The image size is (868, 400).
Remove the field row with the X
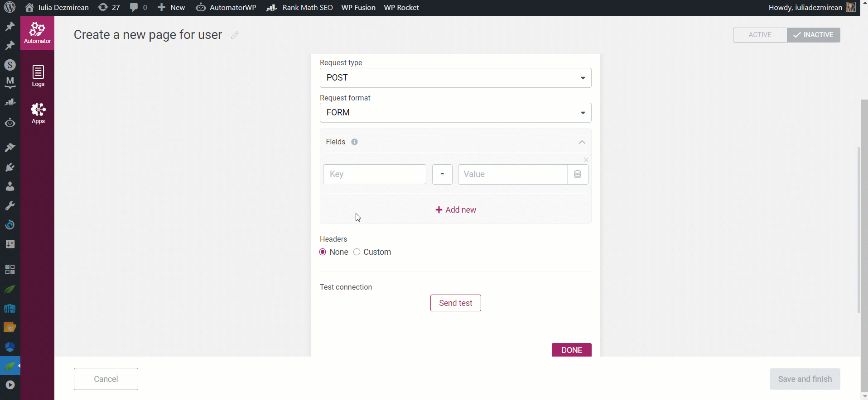coord(586,160)
